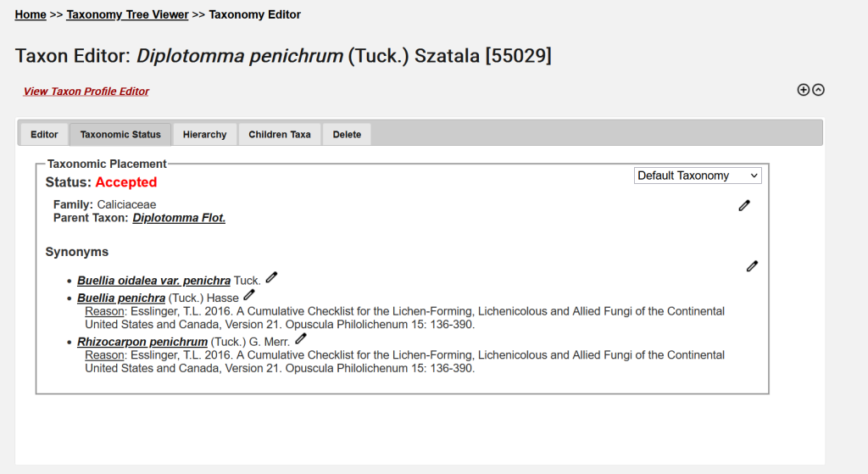Edit the Rhizocarpon penichrum synonym entry
The height and width of the screenshot is (474, 868).
click(x=301, y=339)
